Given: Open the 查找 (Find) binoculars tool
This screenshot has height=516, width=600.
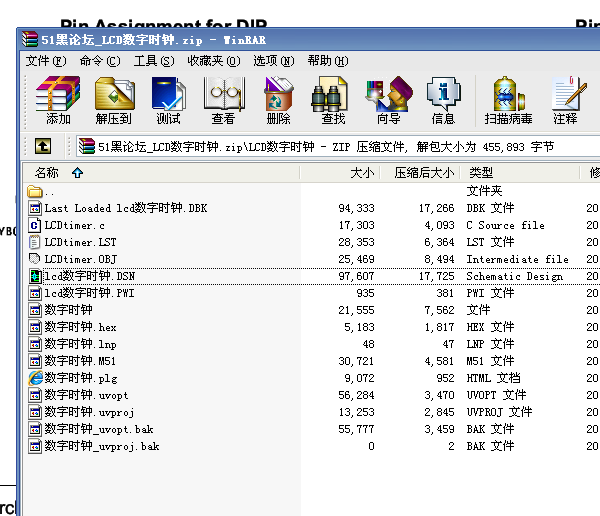Looking at the screenshot, I should point(332,100).
